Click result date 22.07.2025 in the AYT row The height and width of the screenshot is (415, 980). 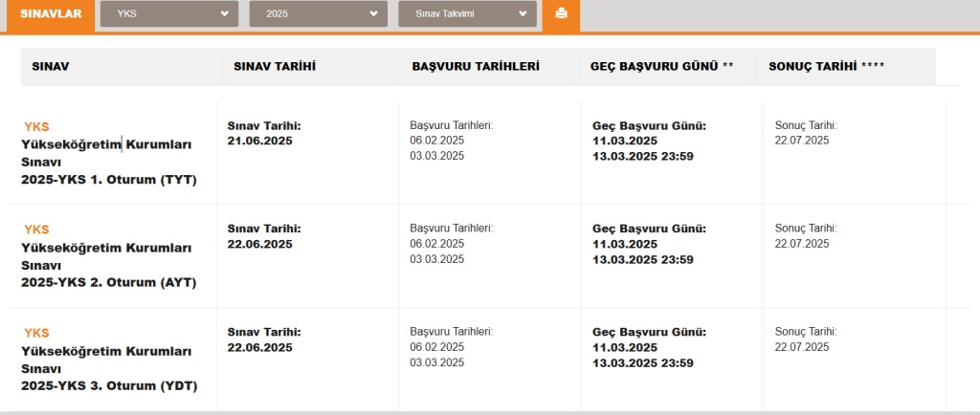pos(802,244)
